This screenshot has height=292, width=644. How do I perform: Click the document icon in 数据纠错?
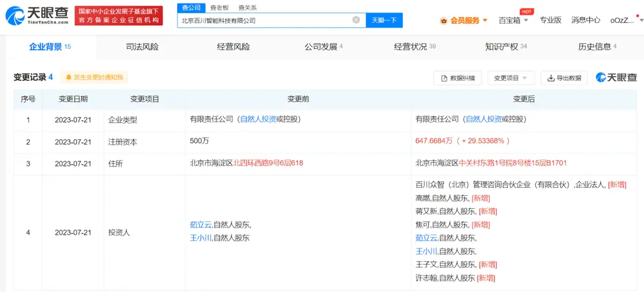pyautogui.click(x=444, y=78)
